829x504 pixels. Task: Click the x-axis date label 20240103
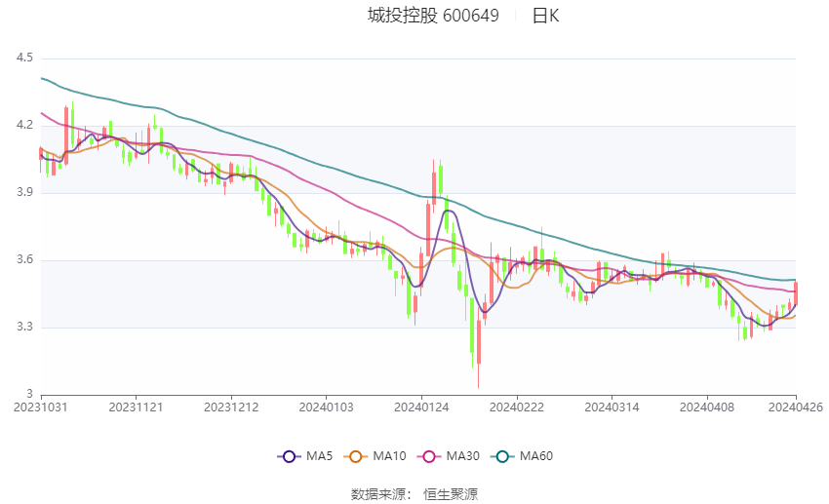[326, 407]
